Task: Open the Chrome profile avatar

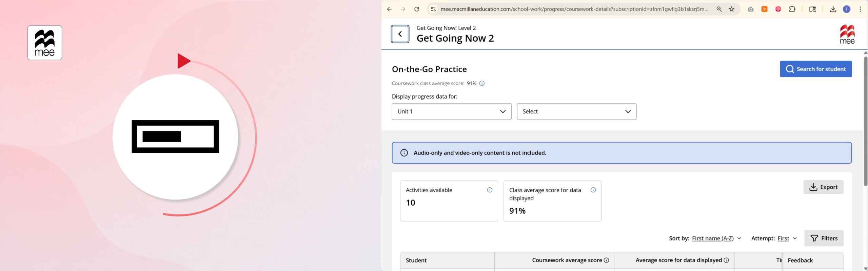Action: click(x=847, y=9)
